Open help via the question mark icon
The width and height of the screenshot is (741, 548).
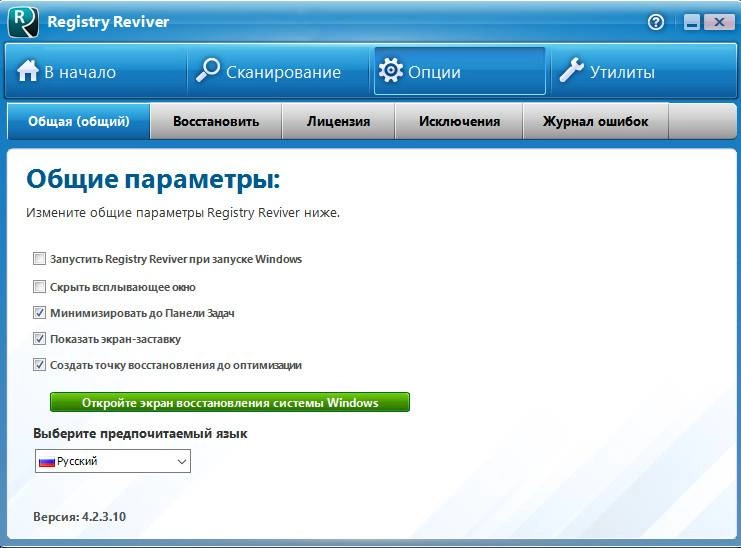click(656, 22)
